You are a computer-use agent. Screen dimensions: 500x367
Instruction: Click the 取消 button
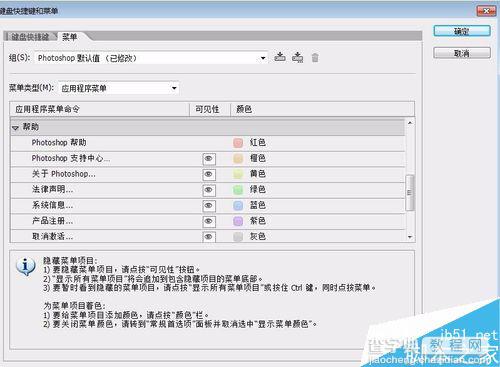462,53
